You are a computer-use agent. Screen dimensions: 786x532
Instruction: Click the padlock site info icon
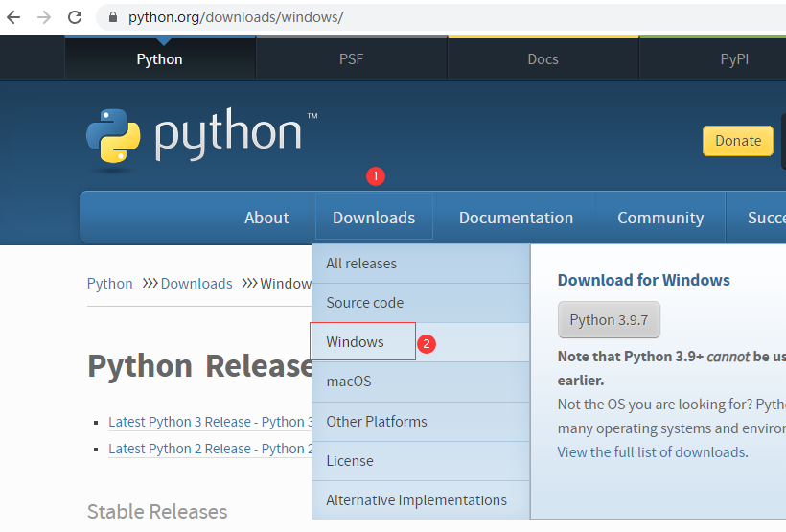coord(113,17)
